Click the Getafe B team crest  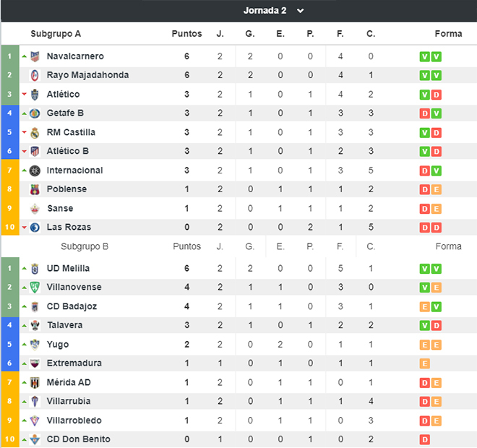click(35, 113)
